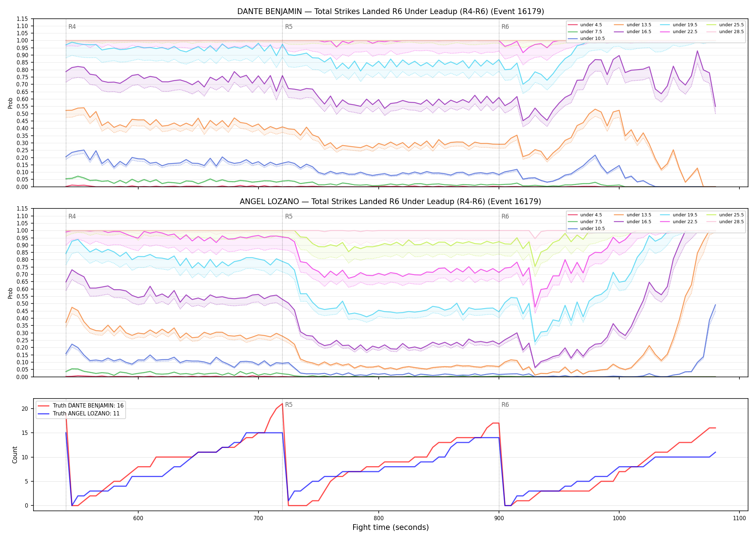Click the 20 tick on the Count axis
Screen dimensions: 756x540
(25, 409)
